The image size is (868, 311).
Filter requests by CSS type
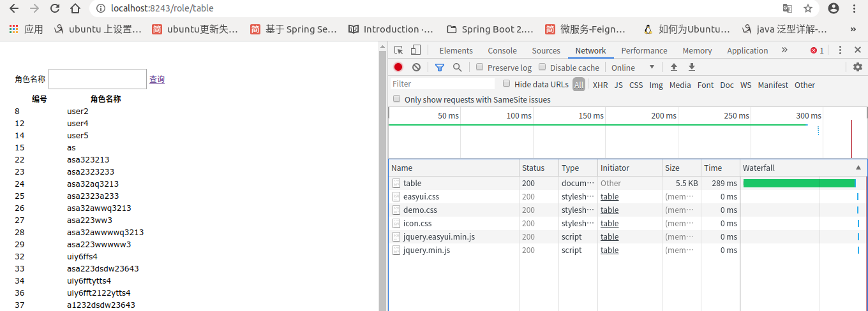point(636,85)
